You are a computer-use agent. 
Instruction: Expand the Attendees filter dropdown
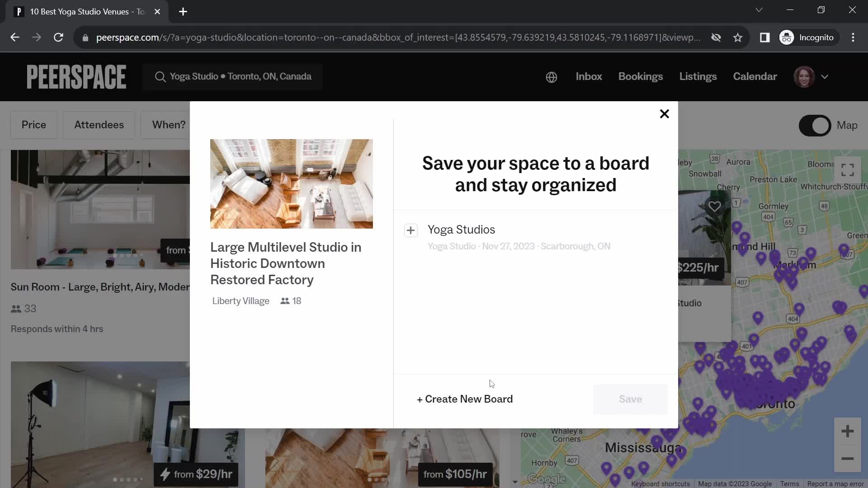pos(99,125)
